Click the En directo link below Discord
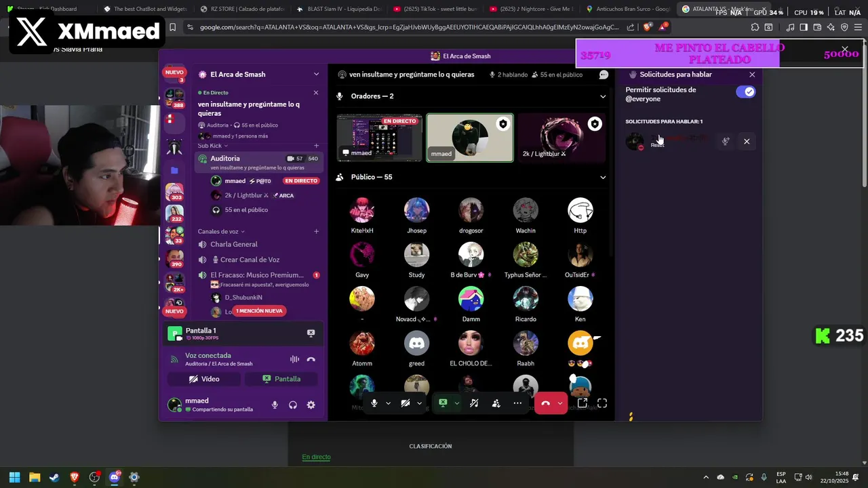Image resolution: width=868 pixels, height=488 pixels. point(316,457)
